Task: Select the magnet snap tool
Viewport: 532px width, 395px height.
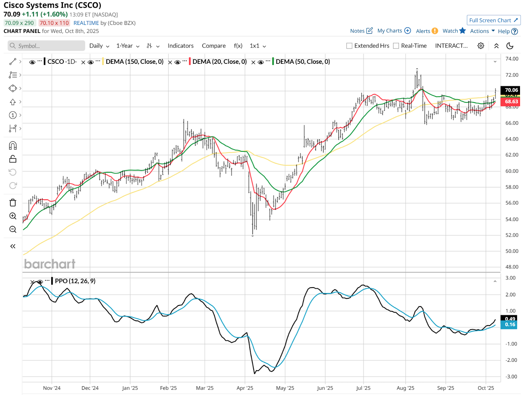Action: tap(13, 146)
